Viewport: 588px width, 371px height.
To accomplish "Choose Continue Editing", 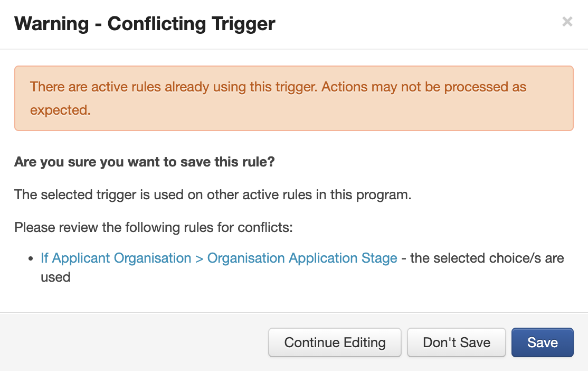I will (335, 342).
